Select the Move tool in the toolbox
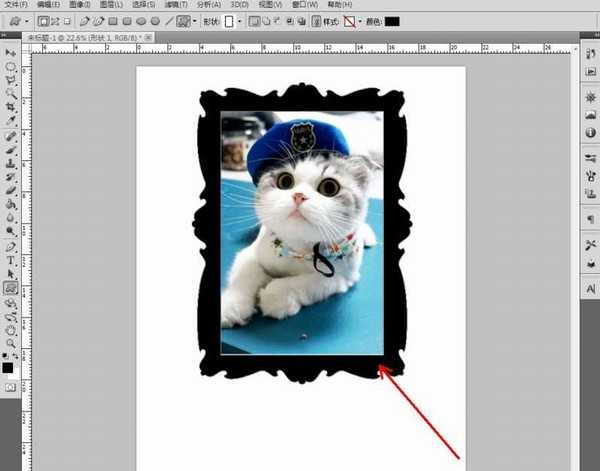Image resolution: width=600 pixels, height=471 pixels. pyautogui.click(x=11, y=51)
